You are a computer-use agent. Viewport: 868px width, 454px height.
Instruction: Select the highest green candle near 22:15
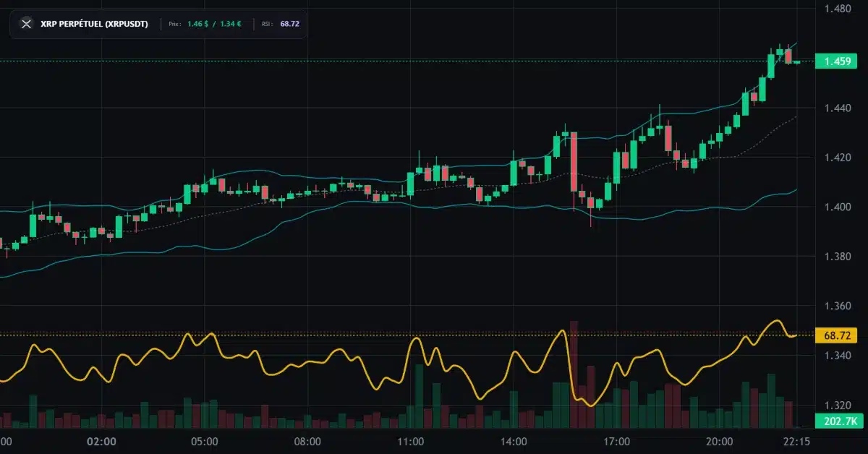tap(781, 51)
